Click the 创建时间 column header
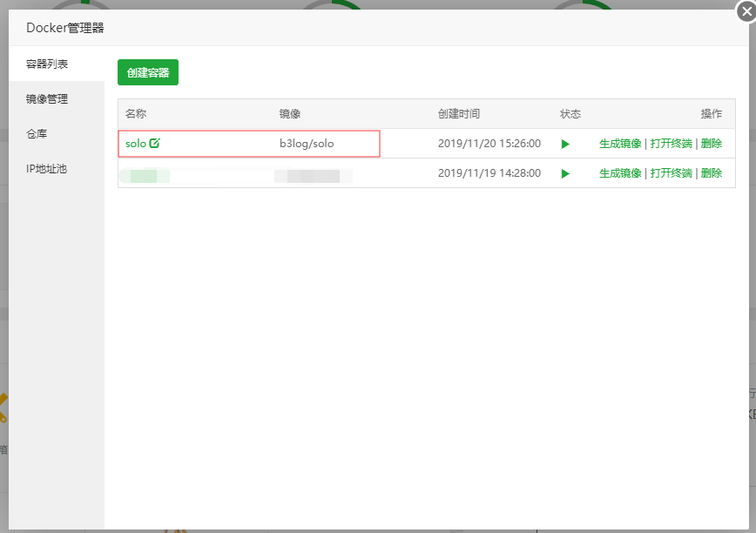This screenshot has height=533, width=756. point(458,114)
